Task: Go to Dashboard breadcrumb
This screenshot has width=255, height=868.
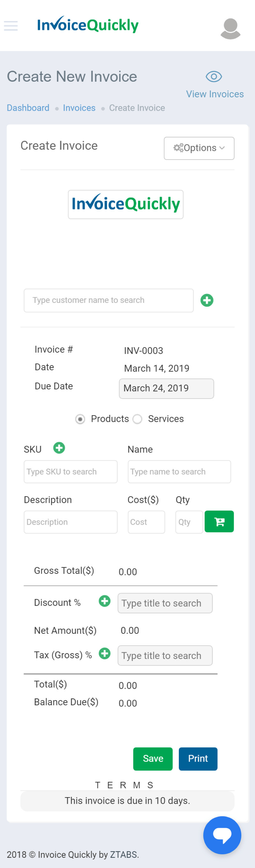Action: coord(28,108)
